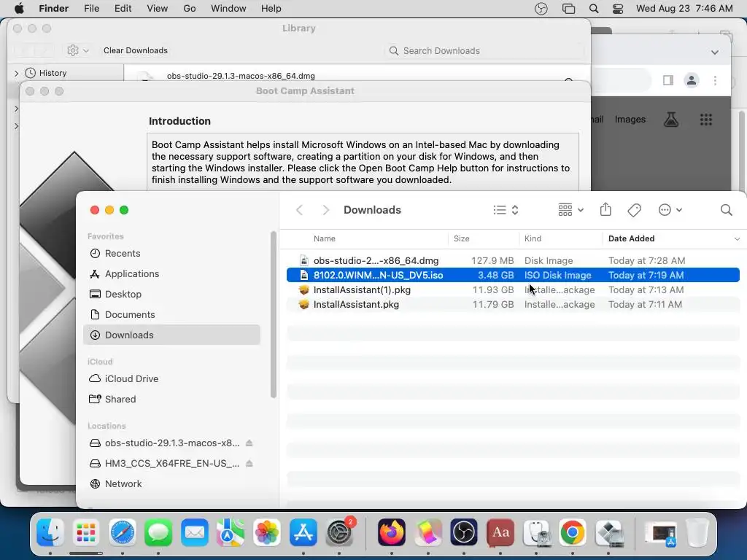The height and width of the screenshot is (560, 747).
Task: Click the search icon in Finder window
Action: pyautogui.click(x=726, y=210)
